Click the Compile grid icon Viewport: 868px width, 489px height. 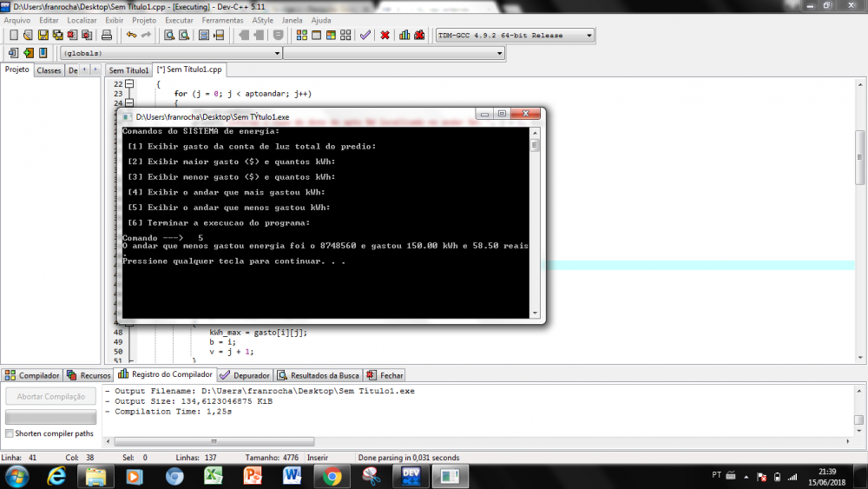[301, 36]
